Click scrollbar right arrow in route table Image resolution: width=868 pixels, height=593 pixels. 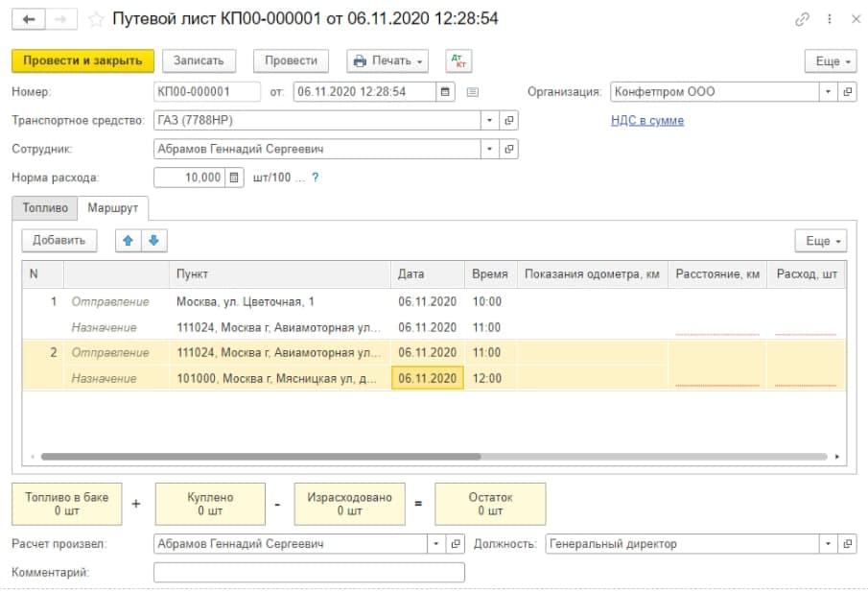click(x=837, y=457)
